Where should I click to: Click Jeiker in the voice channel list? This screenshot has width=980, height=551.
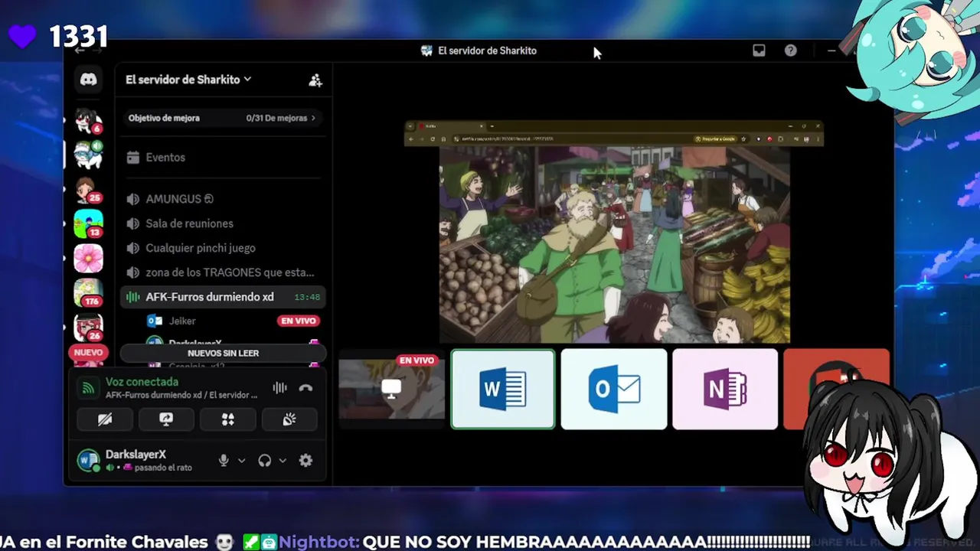coord(183,321)
